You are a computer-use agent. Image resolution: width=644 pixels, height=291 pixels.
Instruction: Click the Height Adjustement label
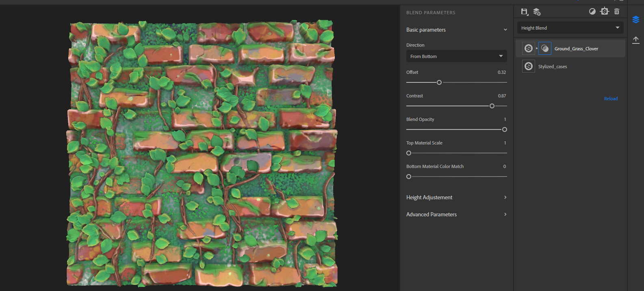pyautogui.click(x=429, y=197)
